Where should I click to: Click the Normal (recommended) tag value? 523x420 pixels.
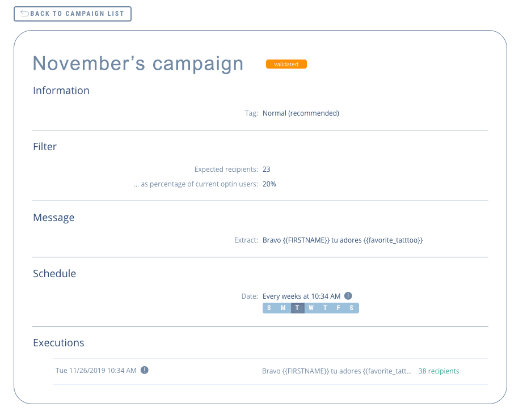pos(301,113)
